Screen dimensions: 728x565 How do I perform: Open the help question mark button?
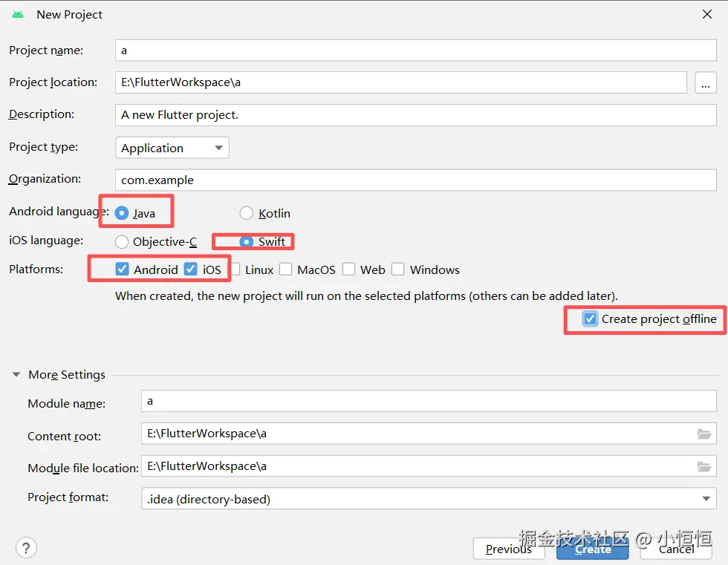(26, 548)
